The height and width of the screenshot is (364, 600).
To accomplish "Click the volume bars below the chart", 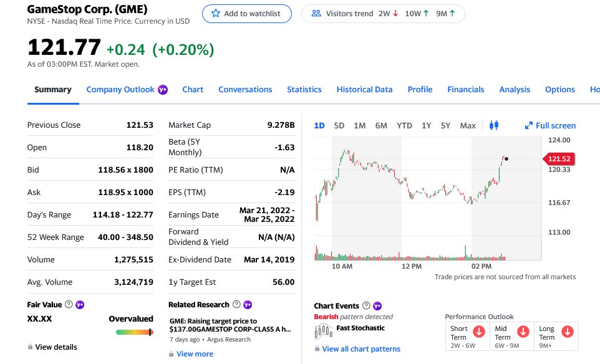I will [x=410, y=254].
